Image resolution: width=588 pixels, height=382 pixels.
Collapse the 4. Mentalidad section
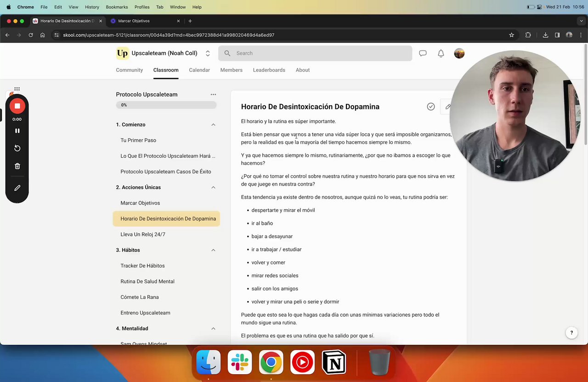pos(213,329)
